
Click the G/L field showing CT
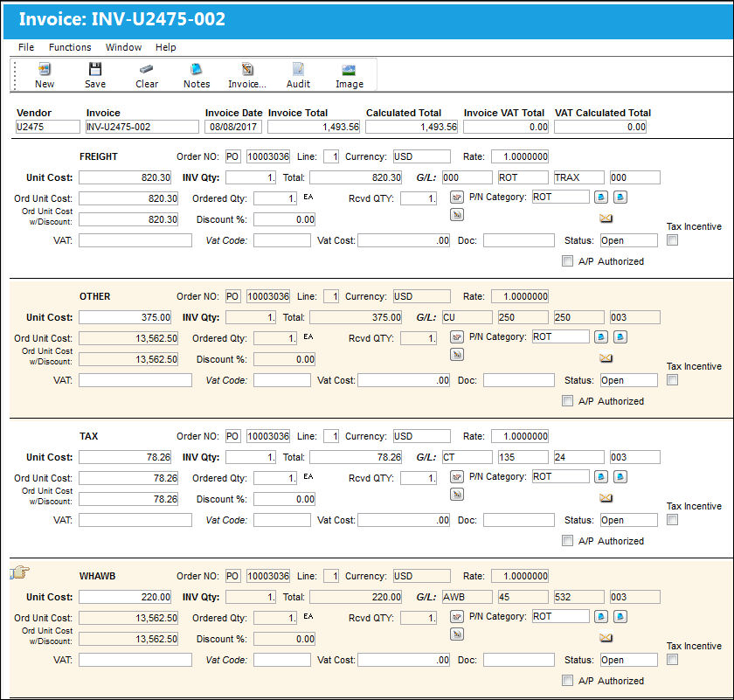(x=467, y=457)
